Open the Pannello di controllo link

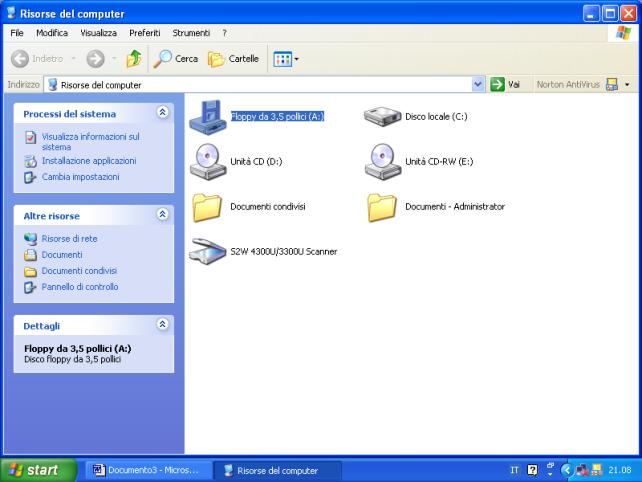(80, 287)
